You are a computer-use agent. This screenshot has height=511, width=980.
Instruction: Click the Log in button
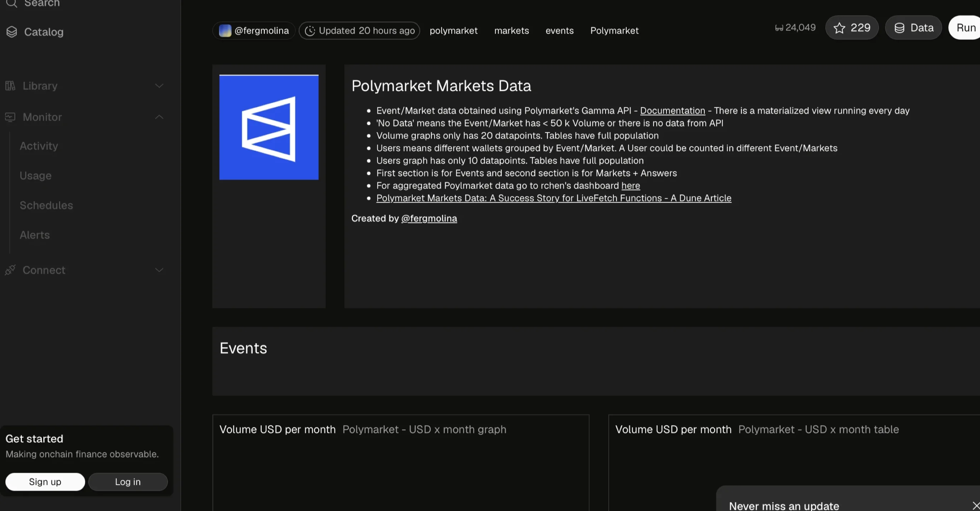[128, 482]
